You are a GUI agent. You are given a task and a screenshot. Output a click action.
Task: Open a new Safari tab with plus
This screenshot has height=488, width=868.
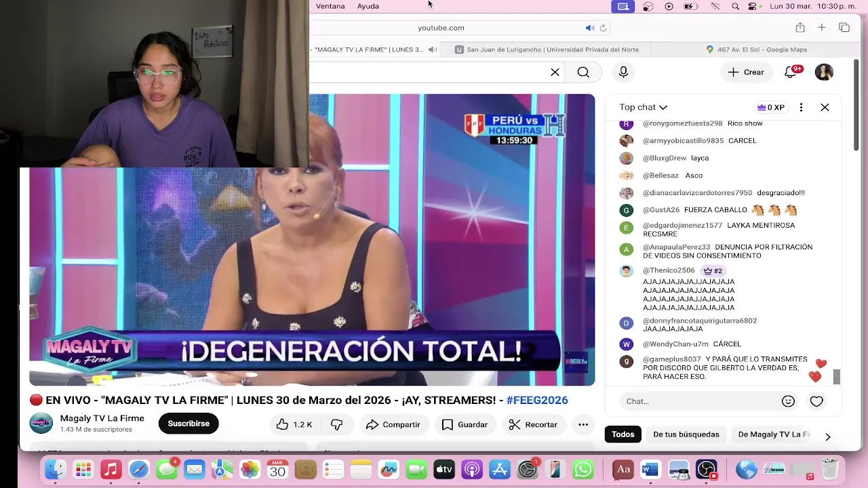[x=822, y=28]
